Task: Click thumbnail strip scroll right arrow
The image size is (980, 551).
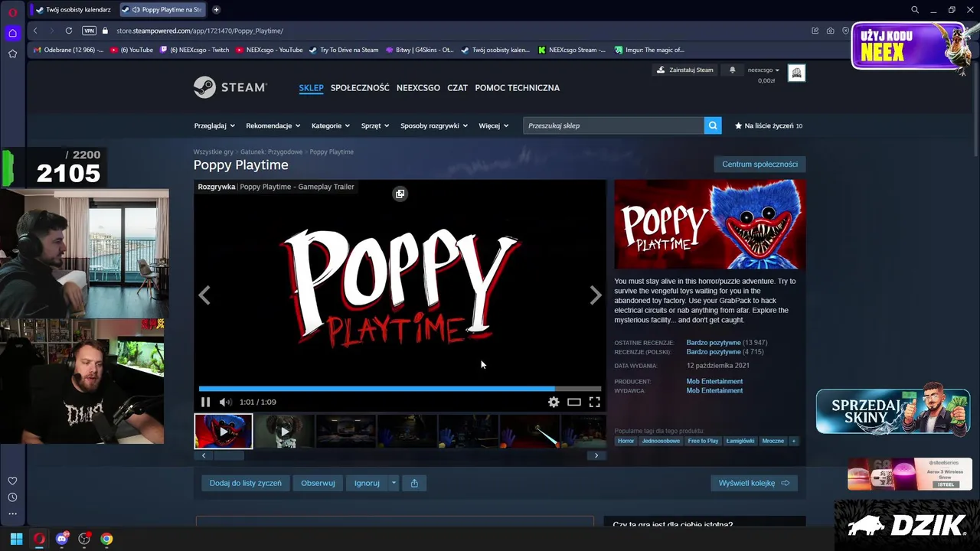Action: (x=596, y=455)
